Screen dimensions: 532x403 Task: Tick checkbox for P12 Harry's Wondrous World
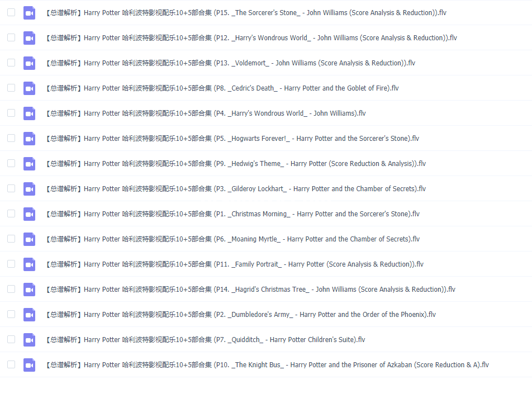pyautogui.click(x=11, y=37)
